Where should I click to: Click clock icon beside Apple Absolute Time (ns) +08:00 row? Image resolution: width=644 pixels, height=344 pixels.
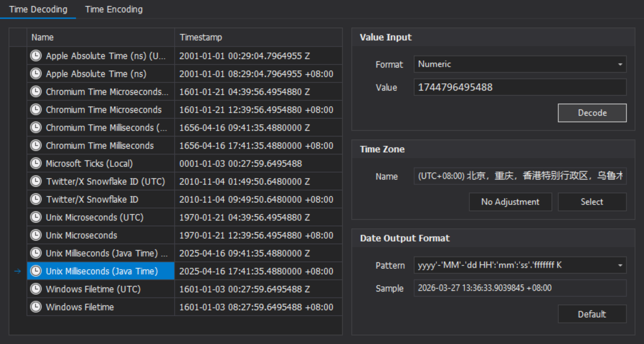coord(36,74)
